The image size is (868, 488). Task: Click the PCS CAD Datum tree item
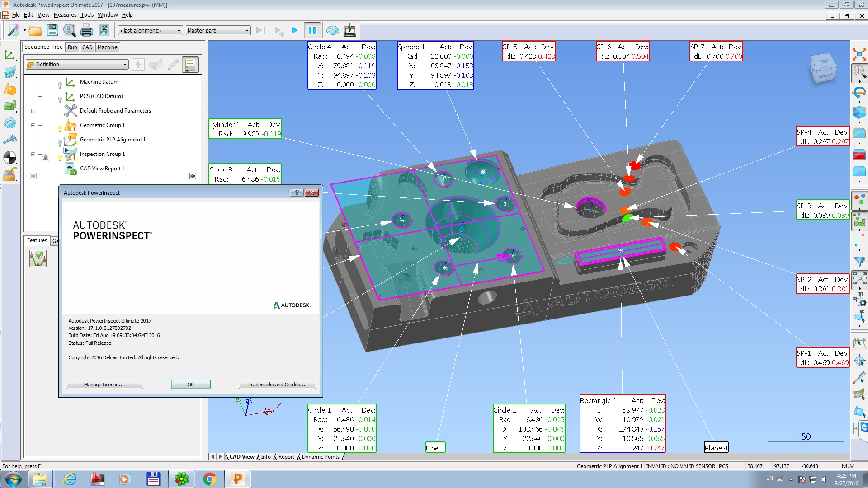[101, 96]
